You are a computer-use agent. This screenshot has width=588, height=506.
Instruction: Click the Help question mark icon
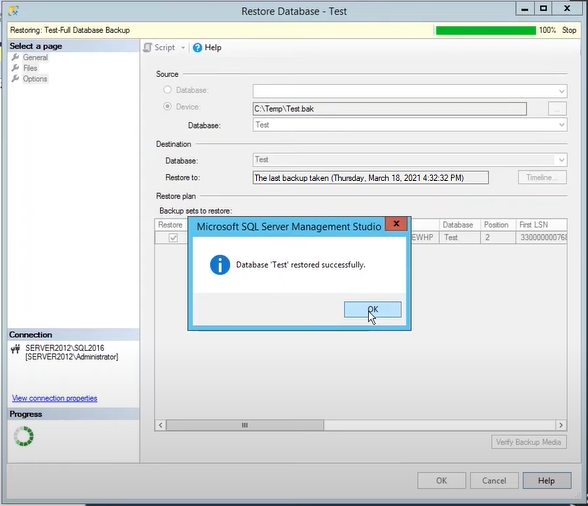point(197,48)
